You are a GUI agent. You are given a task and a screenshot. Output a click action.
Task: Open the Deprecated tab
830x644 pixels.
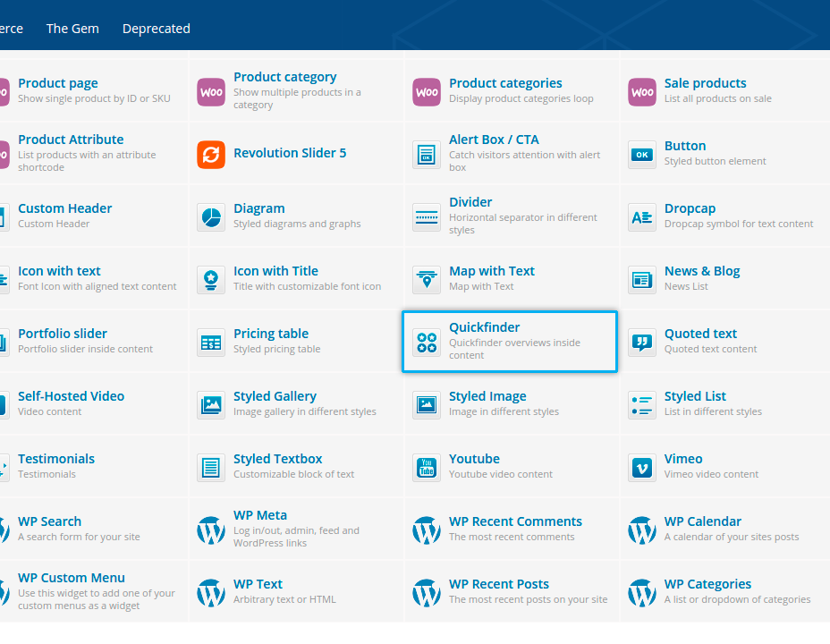coord(157,29)
